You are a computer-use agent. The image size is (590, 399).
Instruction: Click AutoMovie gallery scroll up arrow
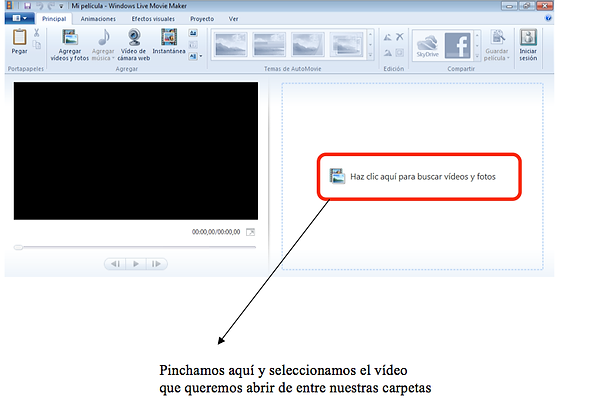point(370,34)
